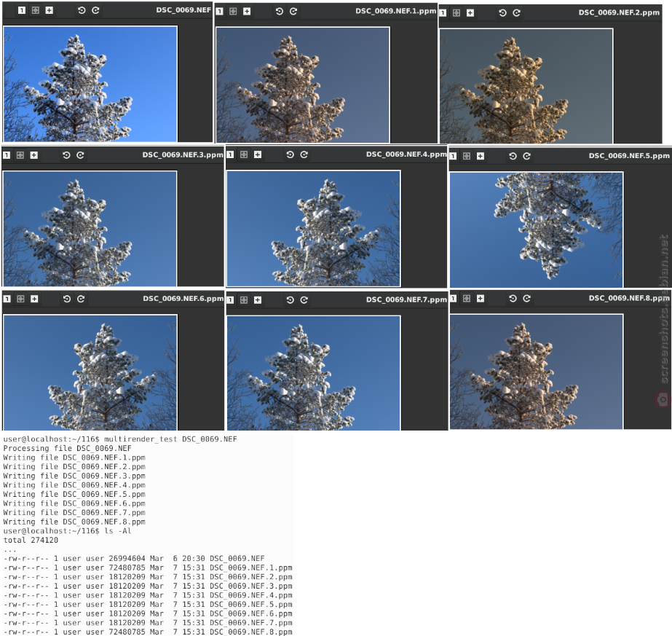Click the mirrored DSC_0069.NEF.4.ppm image preview
Viewport: 672px width, 636px height.
[x=314, y=228]
